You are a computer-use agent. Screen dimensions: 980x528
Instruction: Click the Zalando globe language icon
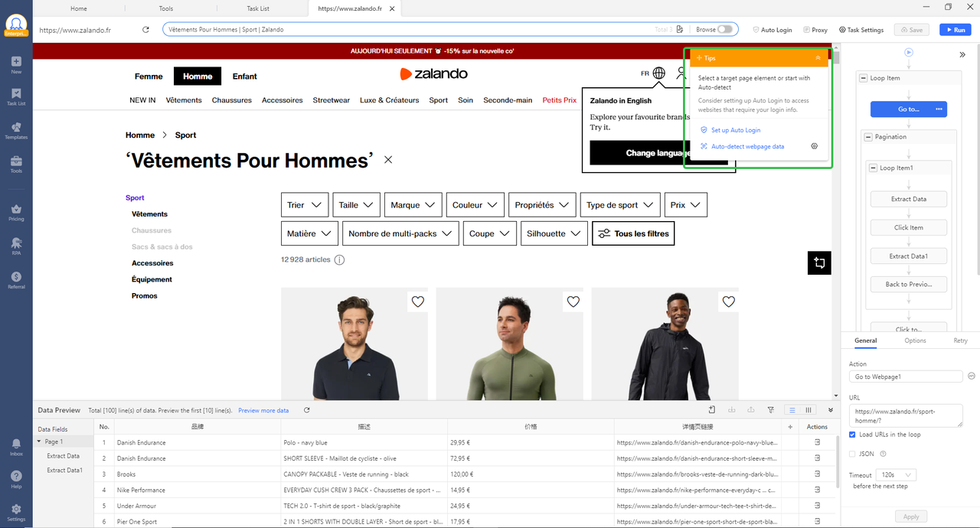[x=658, y=73]
